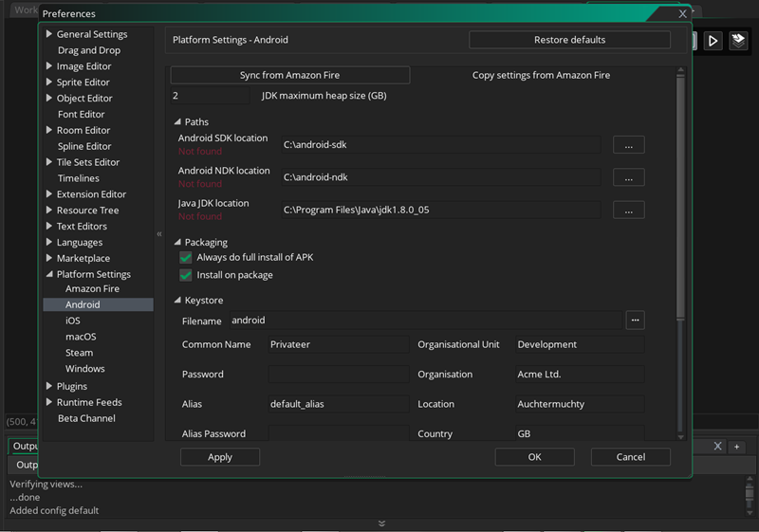Collapse sidebar with double-chevron handle
This screenshot has height=532, width=759.
[159, 234]
